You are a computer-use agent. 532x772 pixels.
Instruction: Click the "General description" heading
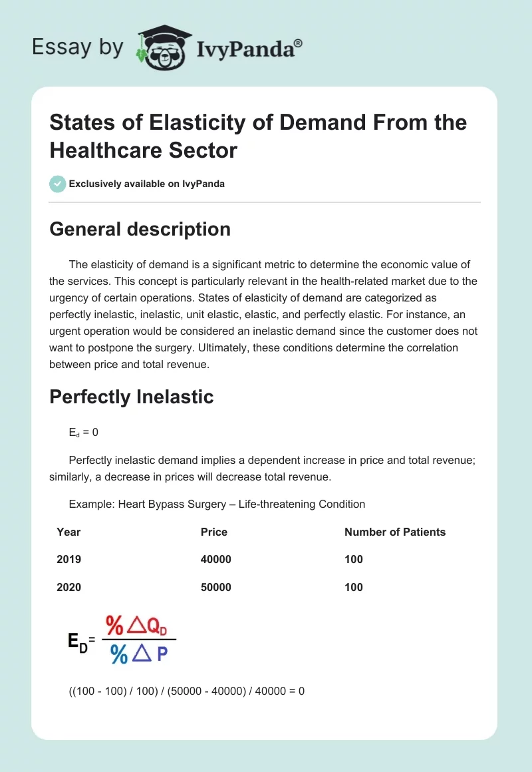click(140, 229)
